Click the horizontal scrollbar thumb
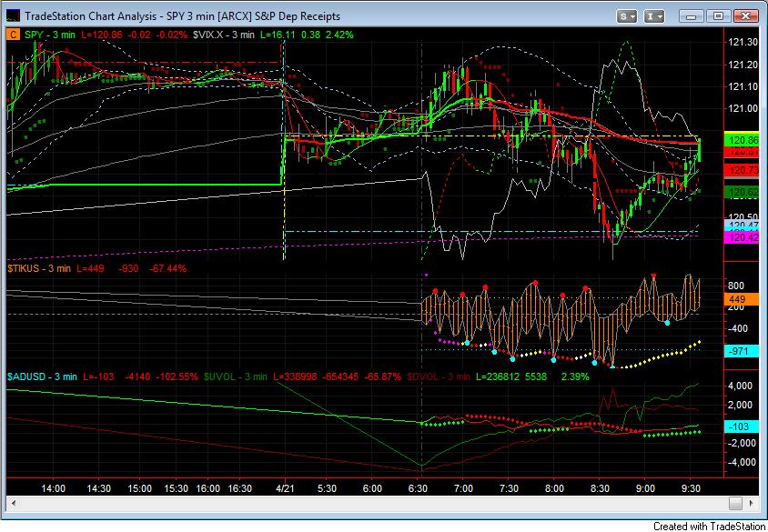Image resolution: width=768 pixels, height=532 pixels. pyautogui.click(x=735, y=503)
